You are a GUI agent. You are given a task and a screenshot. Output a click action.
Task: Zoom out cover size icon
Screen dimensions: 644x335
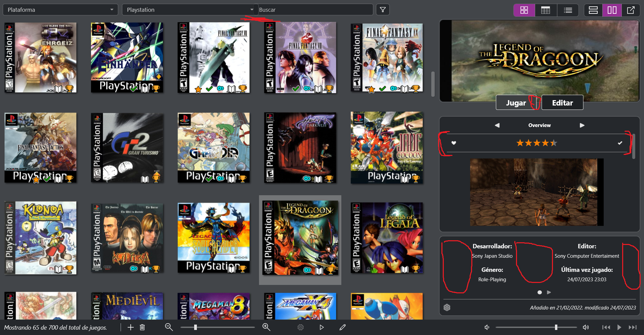click(x=169, y=327)
